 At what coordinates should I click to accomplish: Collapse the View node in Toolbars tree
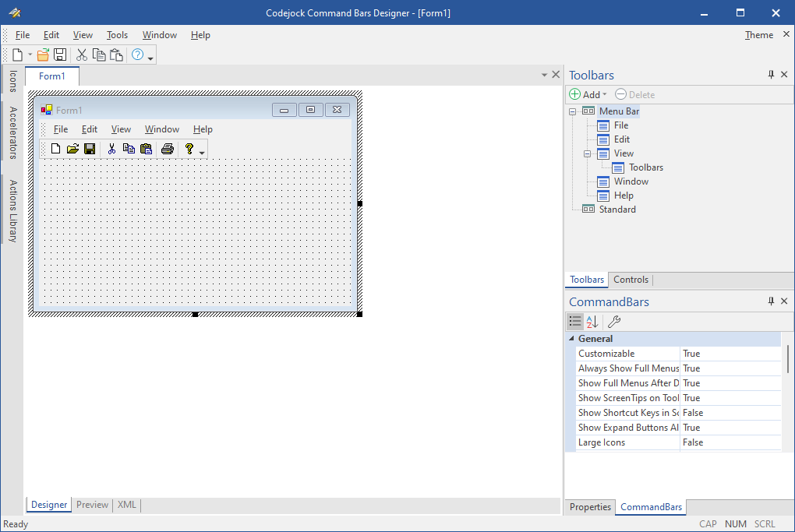tap(587, 153)
